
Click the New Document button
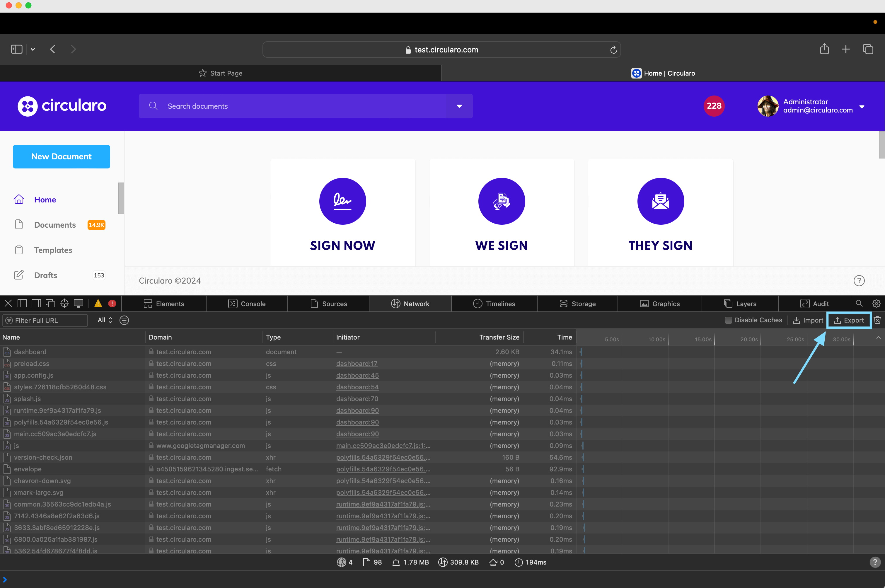[61, 156]
